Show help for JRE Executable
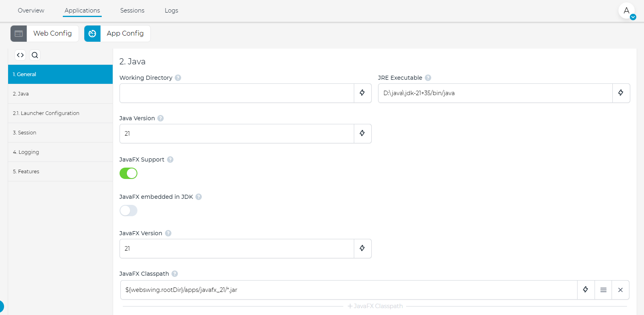Screen dimensions: 644x315 point(428,78)
